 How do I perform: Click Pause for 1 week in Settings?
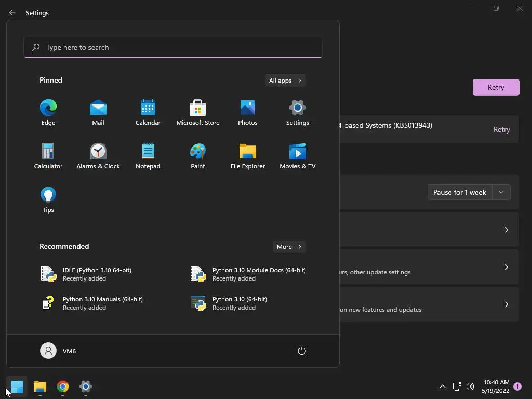459,192
